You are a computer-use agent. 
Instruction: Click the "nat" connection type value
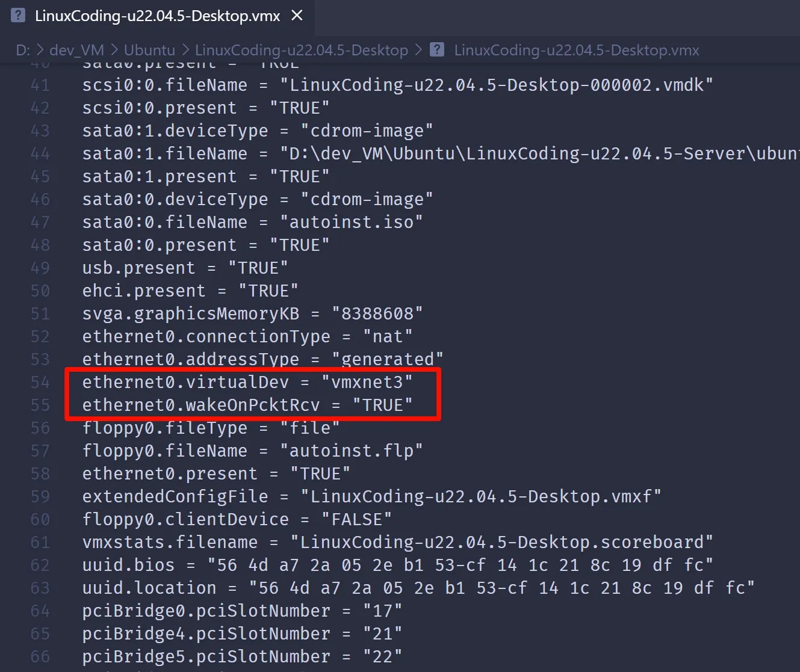pos(388,336)
